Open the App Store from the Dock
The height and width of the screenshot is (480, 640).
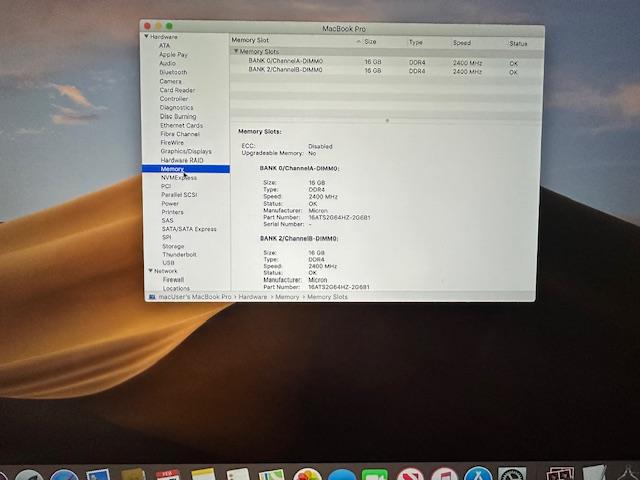point(478,474)
